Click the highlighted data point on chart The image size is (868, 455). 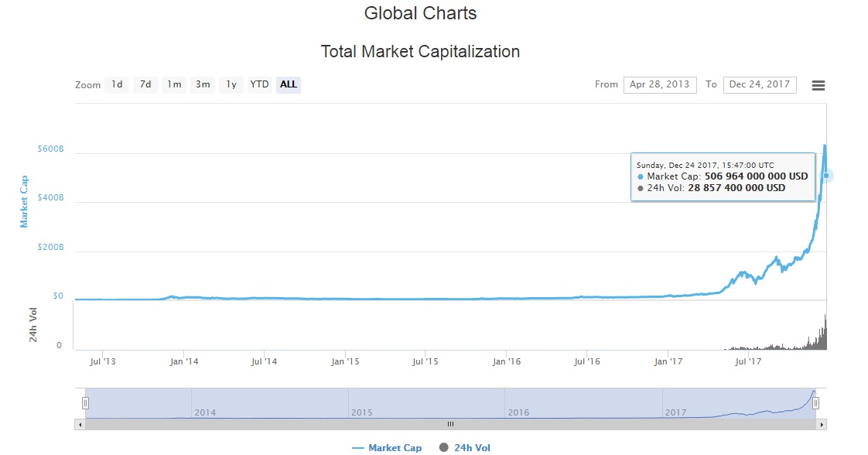(x=826, y=176)
